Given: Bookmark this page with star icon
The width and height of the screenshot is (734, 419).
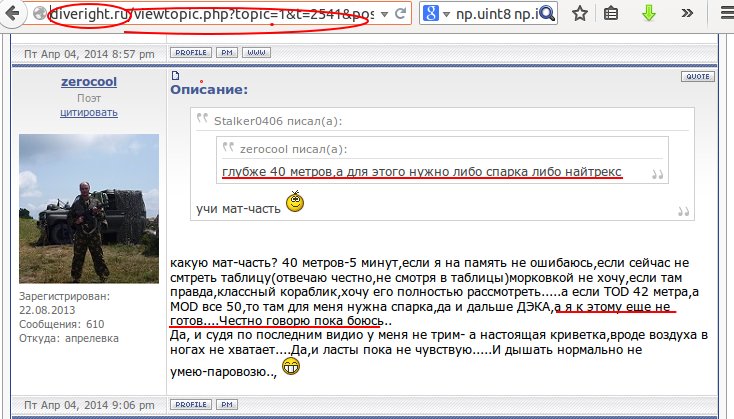Looking at the screenshot, I should coord(580,14).
